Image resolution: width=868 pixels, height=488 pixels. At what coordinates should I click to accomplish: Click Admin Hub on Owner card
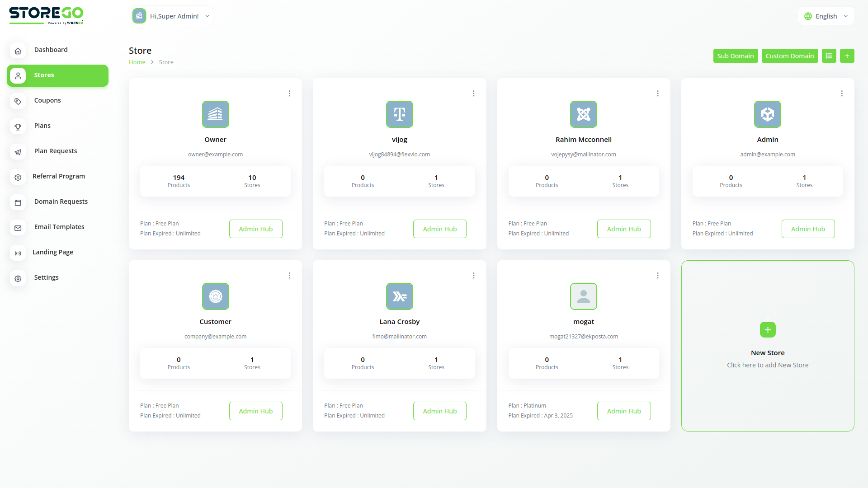click(255, 229)
